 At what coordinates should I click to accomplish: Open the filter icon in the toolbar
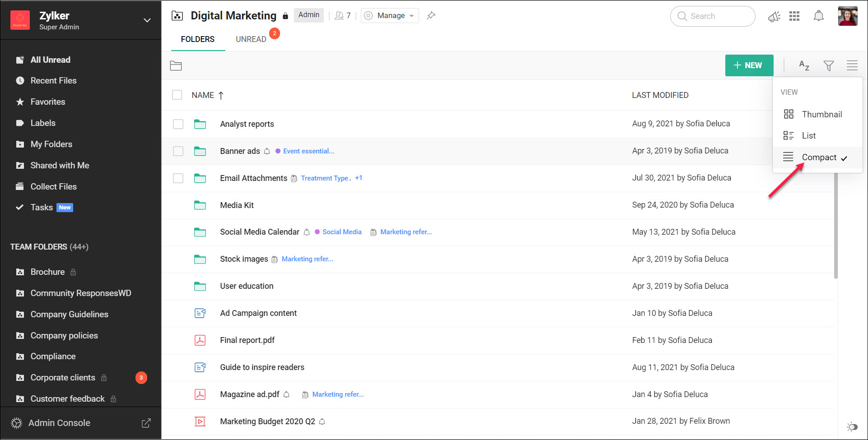click(829, 65)
